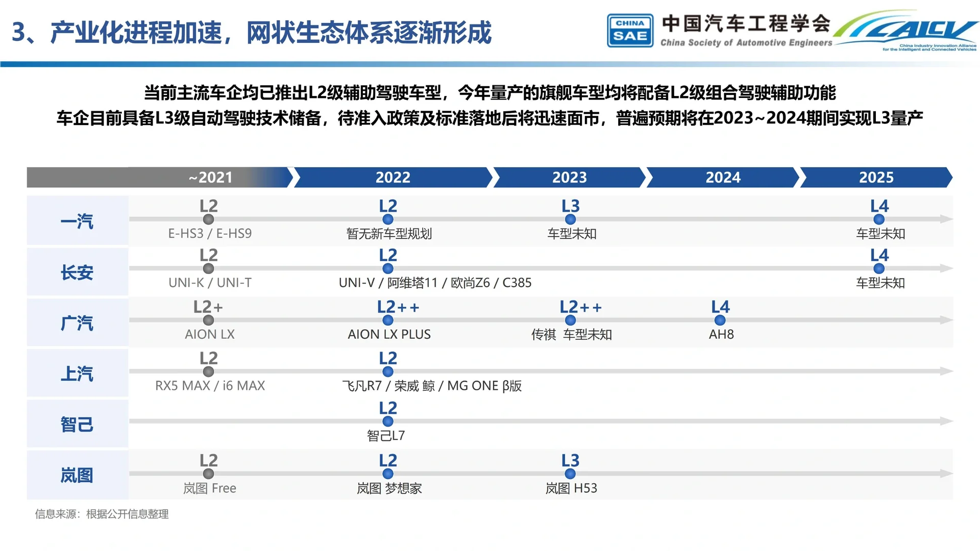Click the 中国汽车工程学会 heading text
The width and height of the screenshot is (980, 551).
pyautogui.click(x=746, y=23)
